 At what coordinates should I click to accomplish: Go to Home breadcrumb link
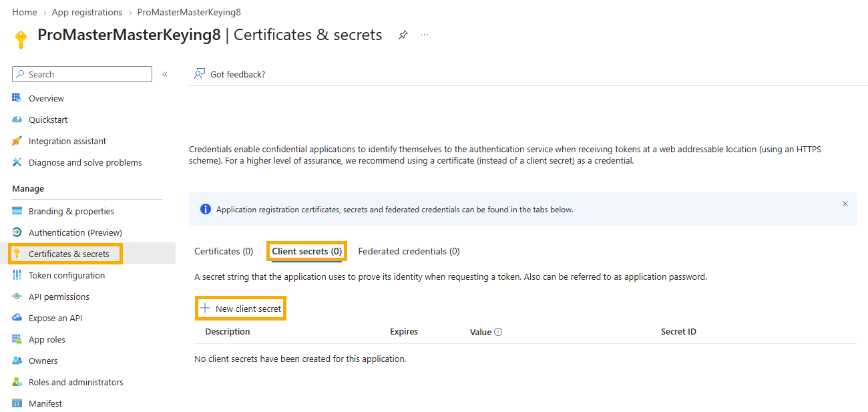(25, 12)
